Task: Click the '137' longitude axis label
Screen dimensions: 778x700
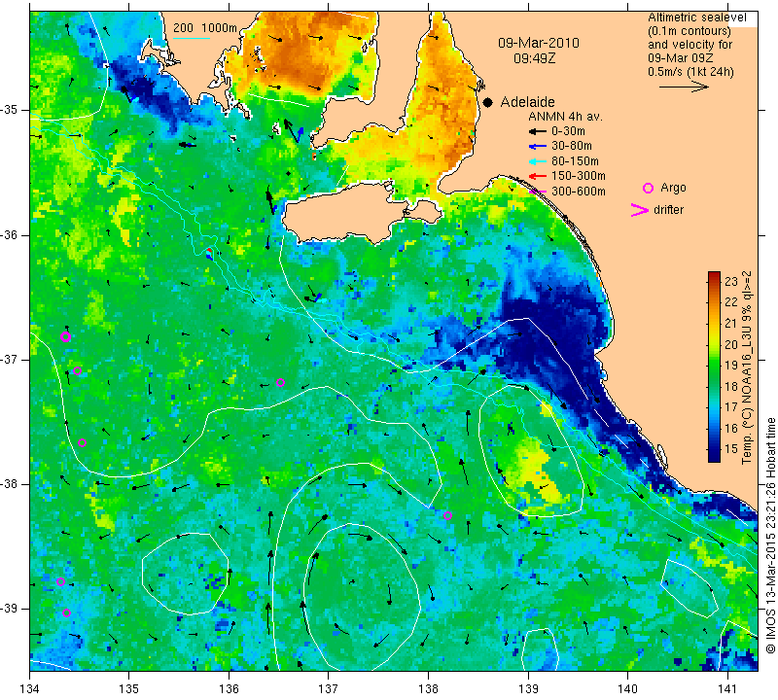Action: [x=329, y=689]
